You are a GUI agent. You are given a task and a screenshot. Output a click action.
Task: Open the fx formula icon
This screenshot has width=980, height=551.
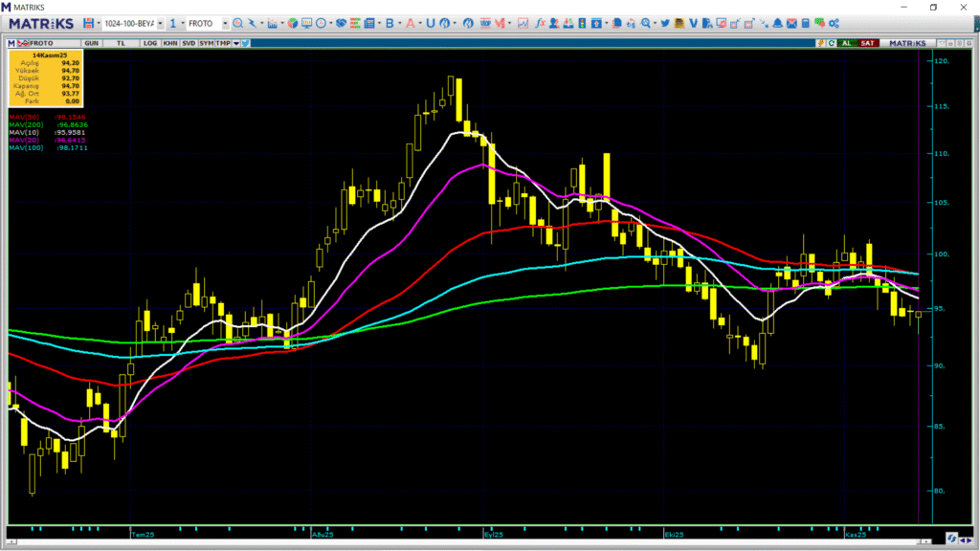coord(541,23)
